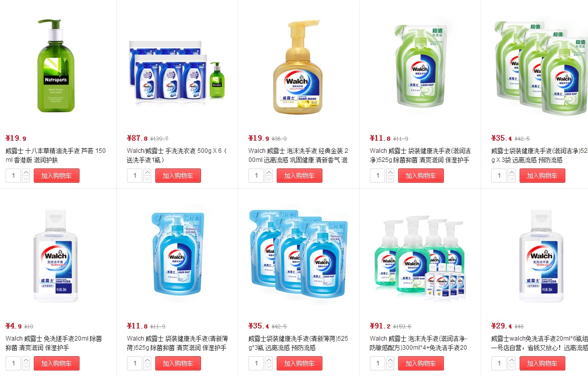Add the ¥4.9 Walch 20ml sanitizer to cart
Screen dimensions: 588x376
click(57, 364)
